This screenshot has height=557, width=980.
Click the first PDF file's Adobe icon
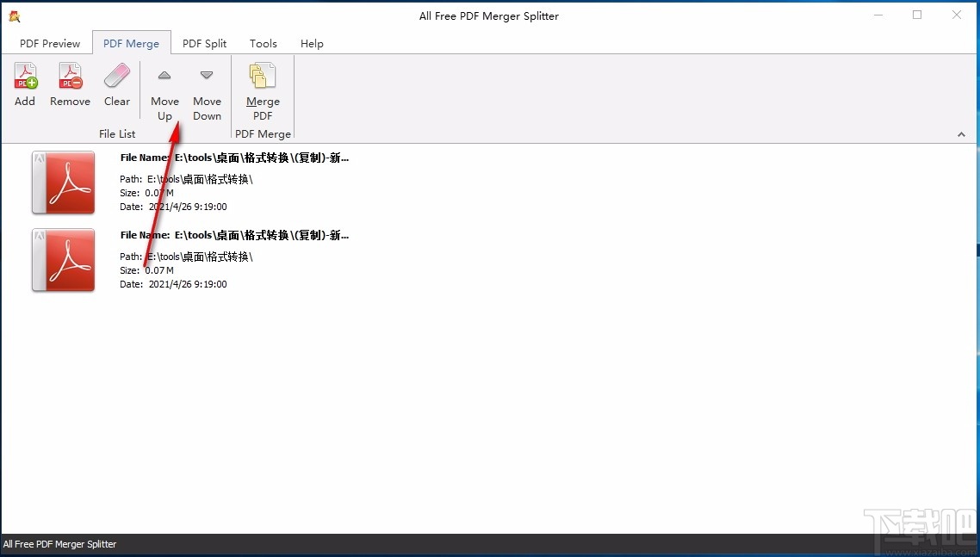click(x=62, y=183)
